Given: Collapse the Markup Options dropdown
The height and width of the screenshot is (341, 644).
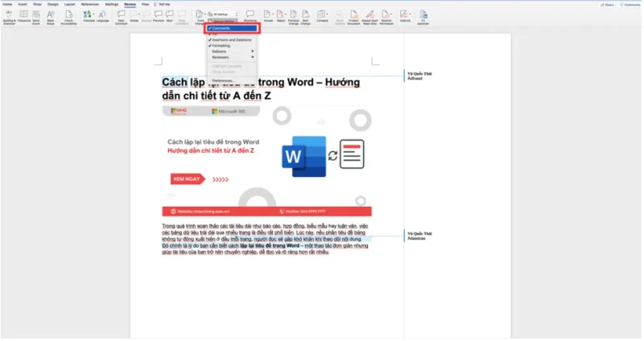Looking at the screenshot, I should pos(223,21).
